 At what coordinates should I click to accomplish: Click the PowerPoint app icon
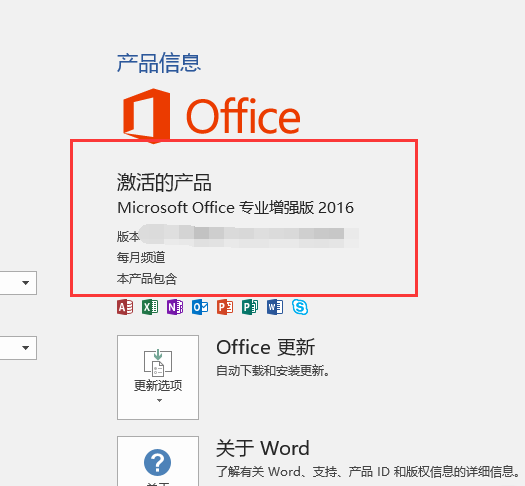point(225,307)
